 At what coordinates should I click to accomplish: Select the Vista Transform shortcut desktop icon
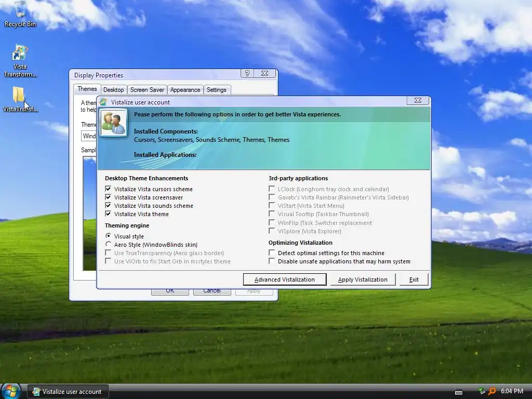click(20, 60)
